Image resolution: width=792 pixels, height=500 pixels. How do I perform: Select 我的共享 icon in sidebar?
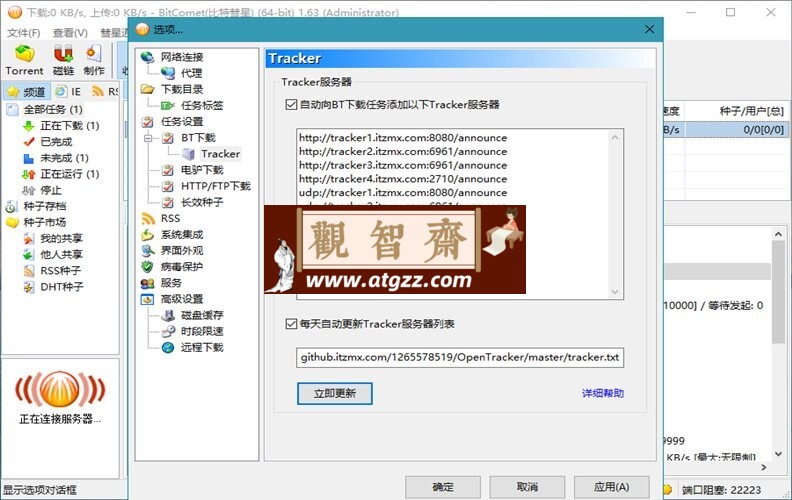(29, 238)
